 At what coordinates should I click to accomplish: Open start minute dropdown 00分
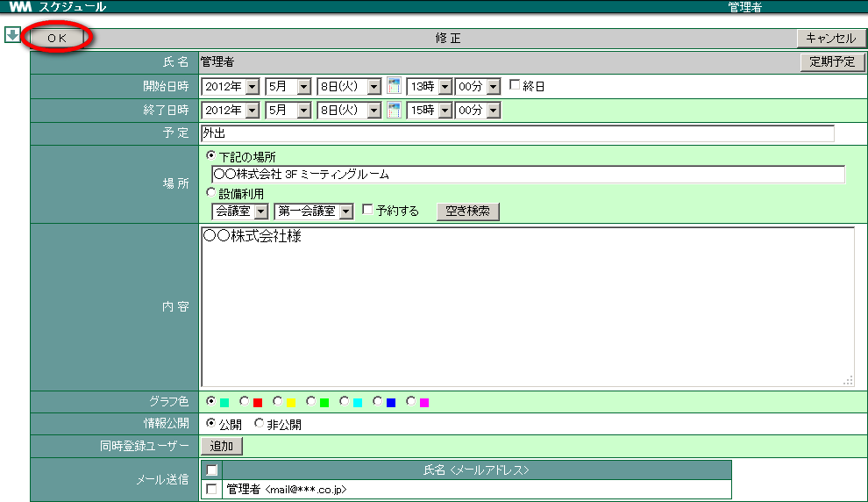(x=478, y=86)
